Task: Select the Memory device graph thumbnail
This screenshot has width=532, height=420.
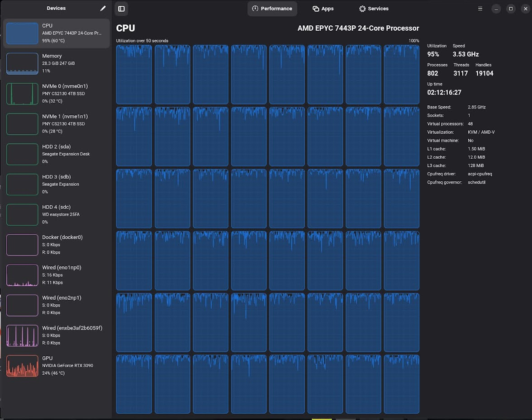Action: [22, 64]
